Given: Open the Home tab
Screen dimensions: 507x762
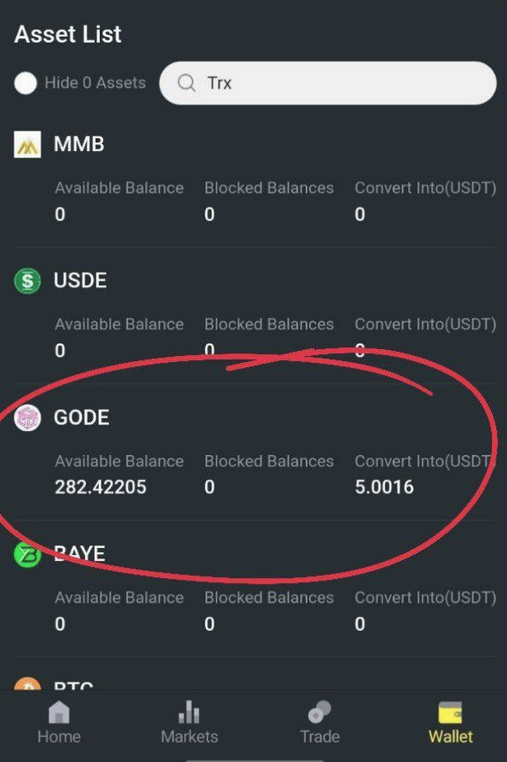Looking at the screenshot, I should click(x=59, y=722).
